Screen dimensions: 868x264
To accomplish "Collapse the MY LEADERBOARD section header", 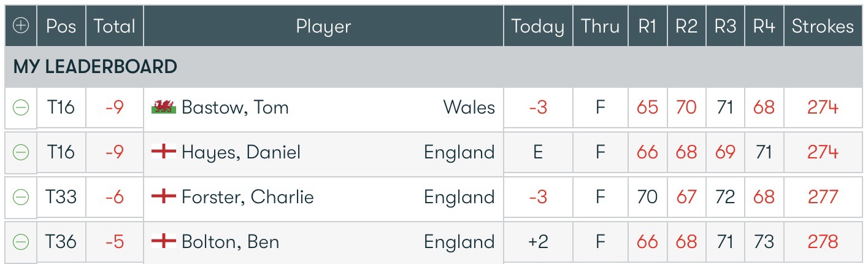I will tap(95, 66).
